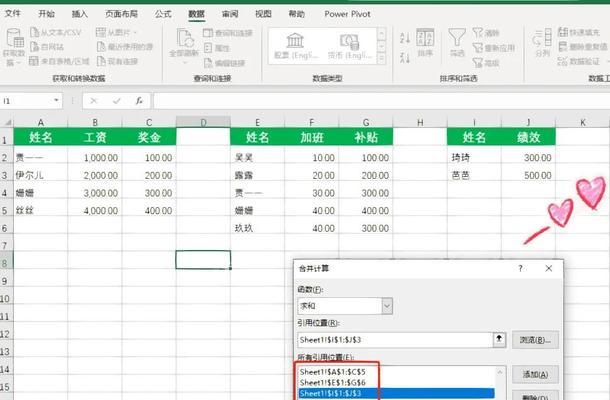Viewport: 610px width, 400px height.
Task: Click the 绩效 header cell
Action: pos(528,137)
